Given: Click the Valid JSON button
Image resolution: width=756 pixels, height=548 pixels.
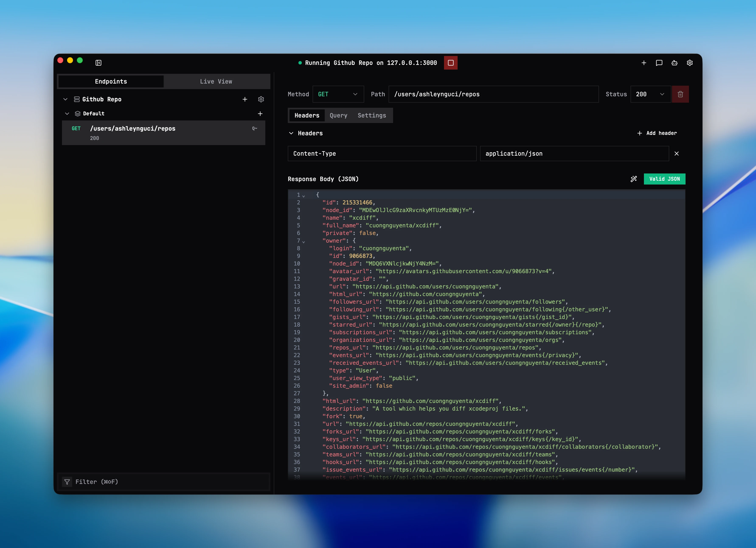Looking at the screenshot, I should coord(664,179).
